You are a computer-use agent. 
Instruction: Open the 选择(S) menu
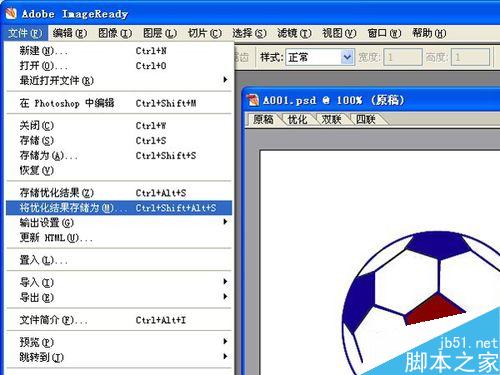point(249,33)
